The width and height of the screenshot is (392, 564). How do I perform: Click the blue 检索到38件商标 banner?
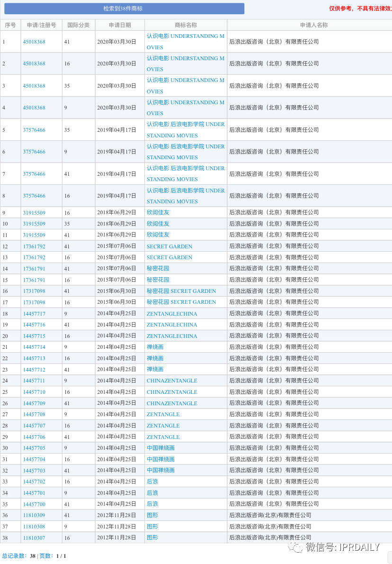[124, 9]
